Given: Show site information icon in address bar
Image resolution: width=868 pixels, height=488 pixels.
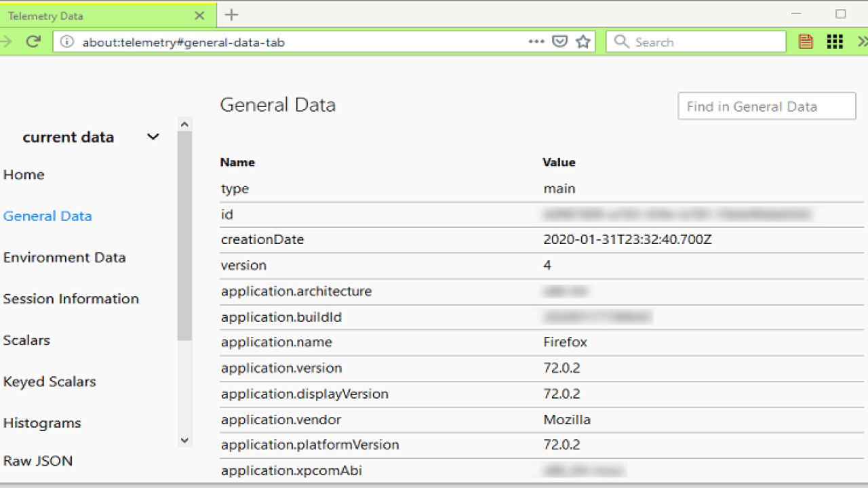Looking at the screenshot, I should (66, 42).
